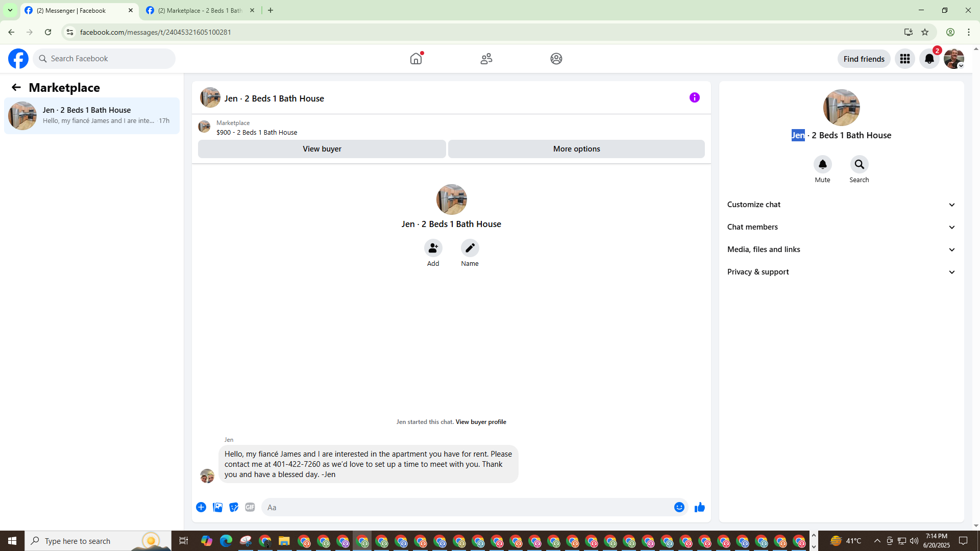Viewport: 980px width, 551px height.
Task: Click the Search in conversation icon
Action: (x=859, y=164)
